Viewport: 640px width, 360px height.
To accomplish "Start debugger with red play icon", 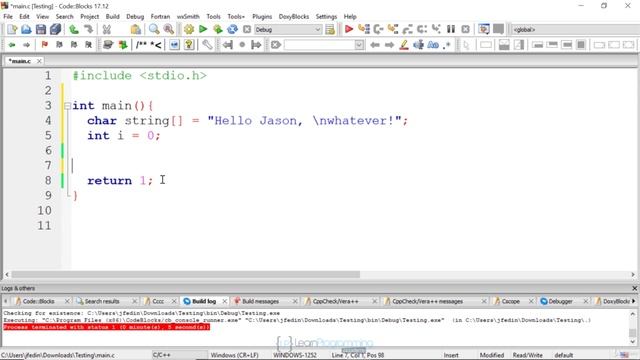I will point(349,29).
